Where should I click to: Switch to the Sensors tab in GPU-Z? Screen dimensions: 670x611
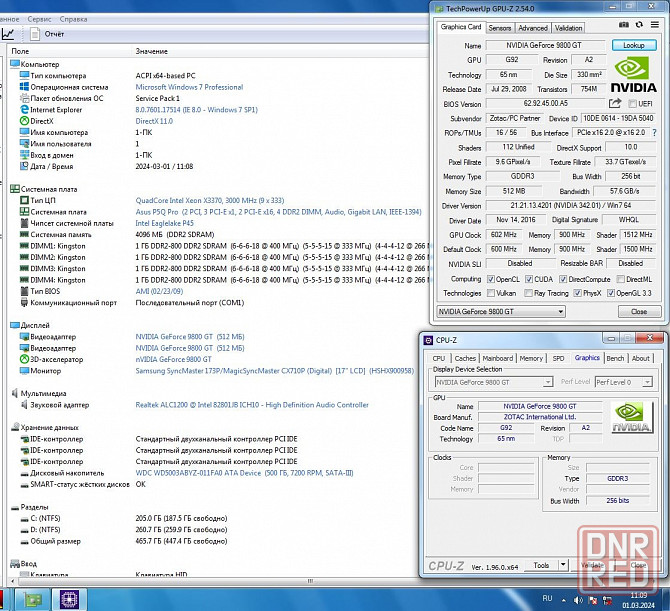point(500,28)
